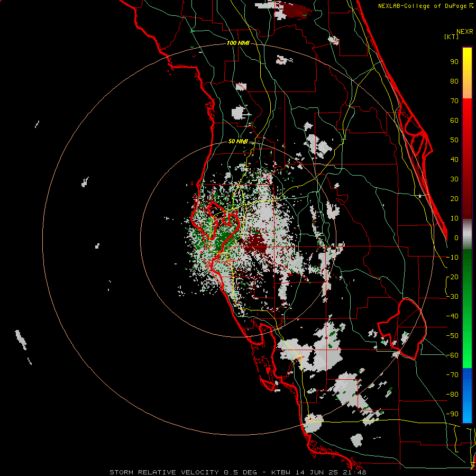Click the positive 20 knot scale value
This screenshot has width=476, height=476.
(x=454, y=198)
